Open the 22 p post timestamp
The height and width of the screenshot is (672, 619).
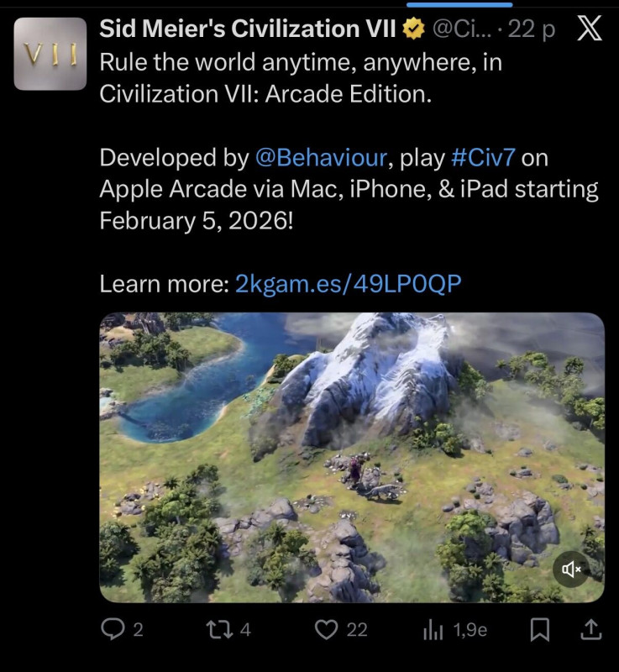tap(531, 29)
